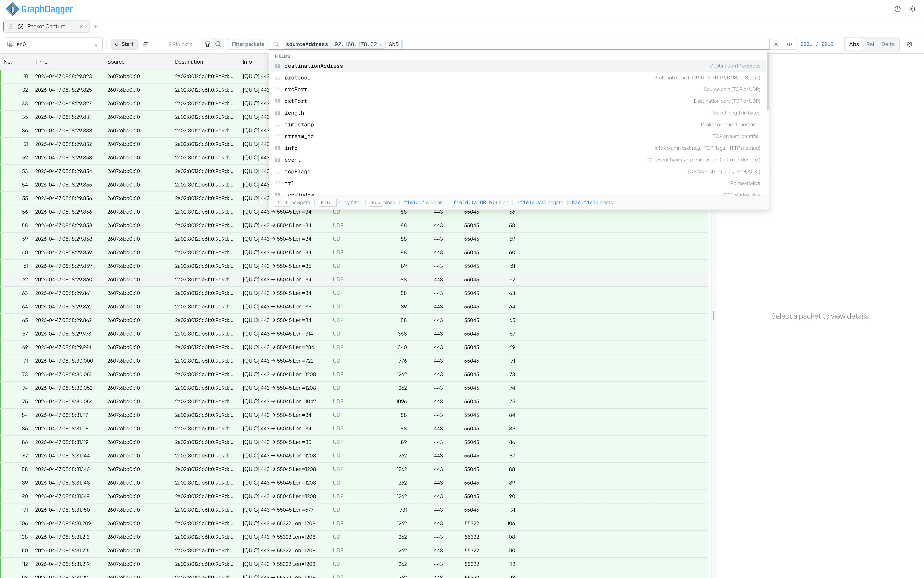Select packet row number 106

[x=354, y=523]
